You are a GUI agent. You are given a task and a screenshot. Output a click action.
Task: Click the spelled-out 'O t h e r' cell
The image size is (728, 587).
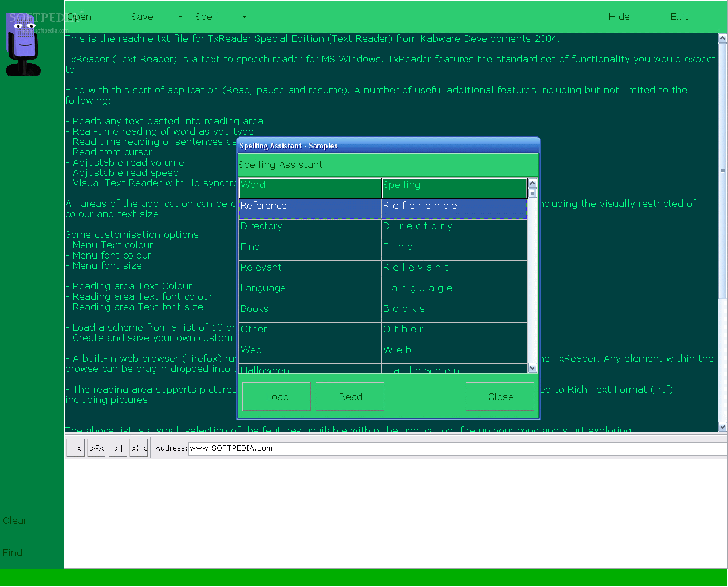(454, 332)
